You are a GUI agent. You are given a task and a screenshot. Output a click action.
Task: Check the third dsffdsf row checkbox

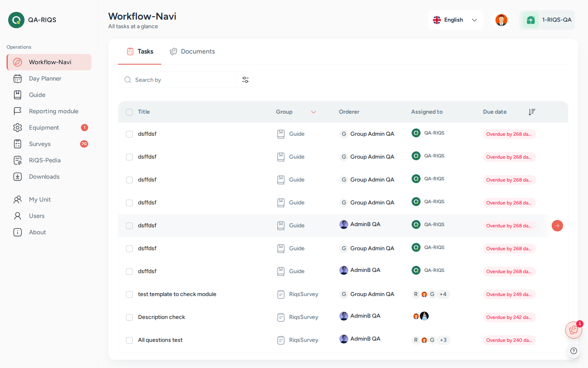pos(129,180)
